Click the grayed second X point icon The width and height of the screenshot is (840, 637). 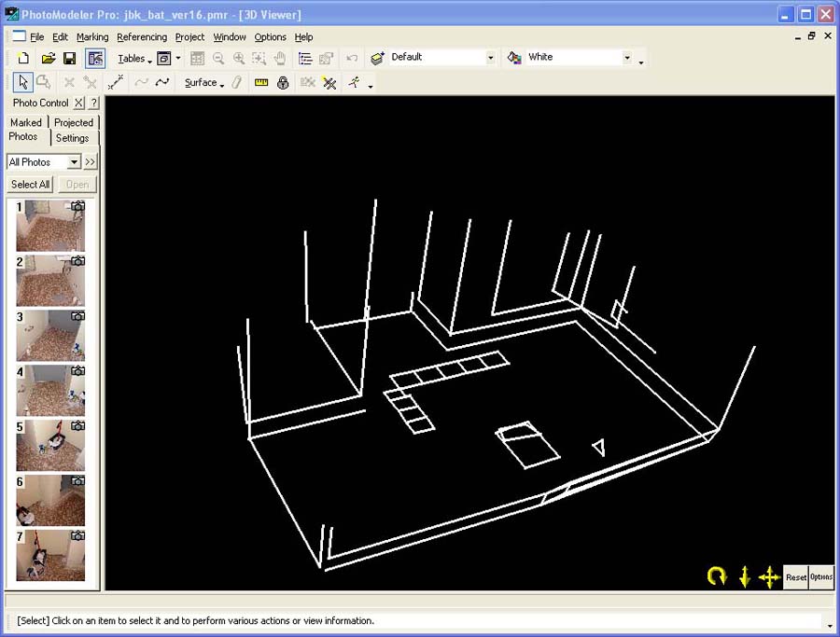click(x=90, y=82)
